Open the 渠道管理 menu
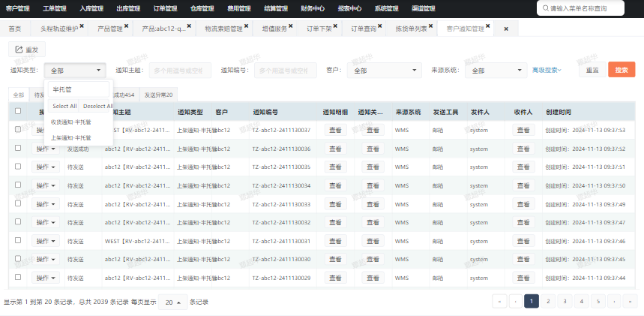The image size is (644, 316). click(424, 8)
